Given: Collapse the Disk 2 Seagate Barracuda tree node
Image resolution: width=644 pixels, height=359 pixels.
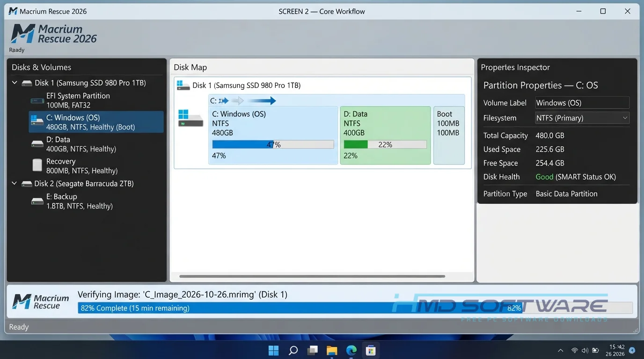Looking at the screenshot, I should pos(15,184).
